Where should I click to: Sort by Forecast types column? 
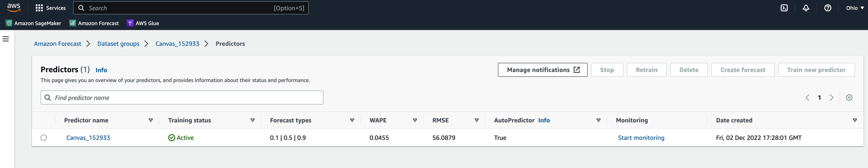click(352, 120)
